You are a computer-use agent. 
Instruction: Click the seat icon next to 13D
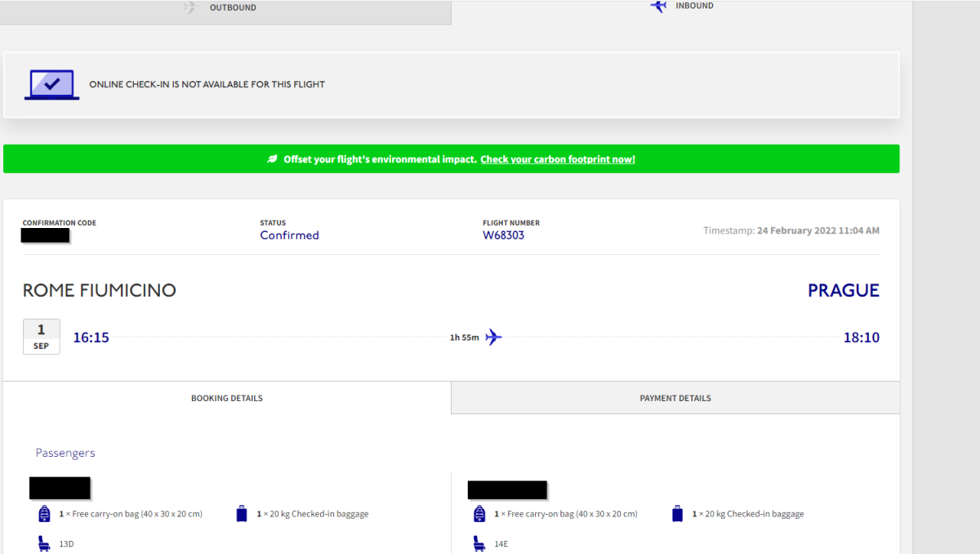click(44, 543)
